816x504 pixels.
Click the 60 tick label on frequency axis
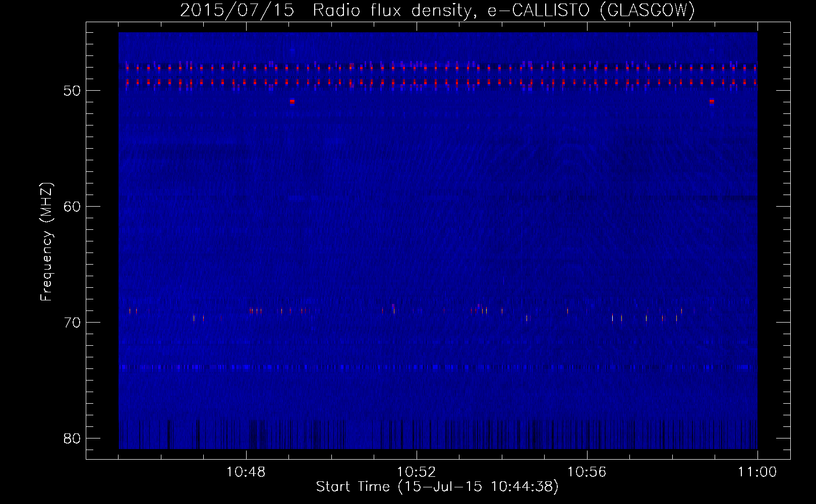(72, 207)
